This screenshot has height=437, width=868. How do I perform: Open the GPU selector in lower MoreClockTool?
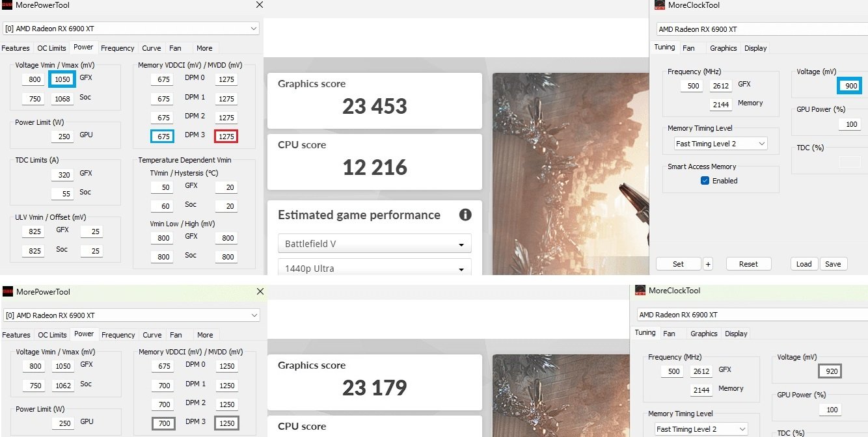(752, 315)
